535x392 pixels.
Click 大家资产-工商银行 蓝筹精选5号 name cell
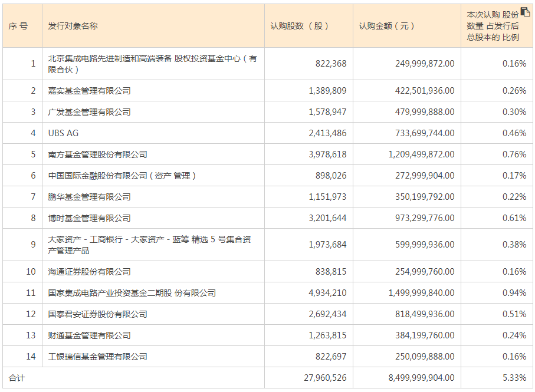(x=153, y=245)
